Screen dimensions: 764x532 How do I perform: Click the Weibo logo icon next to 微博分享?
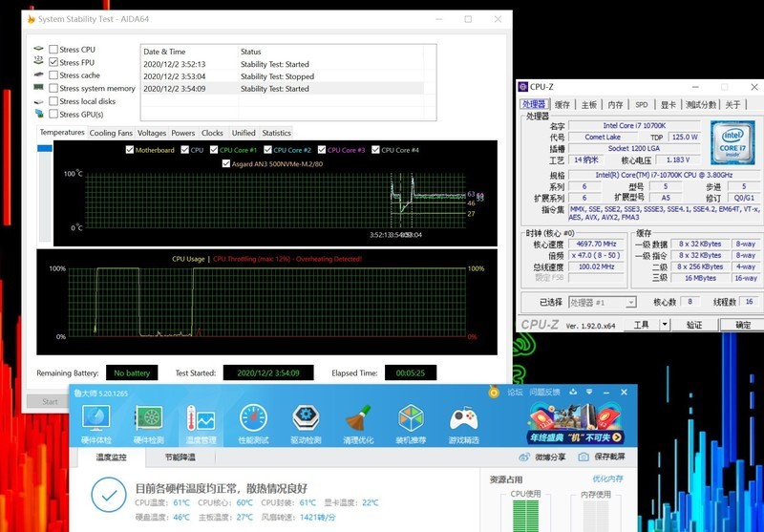[524, 457]
